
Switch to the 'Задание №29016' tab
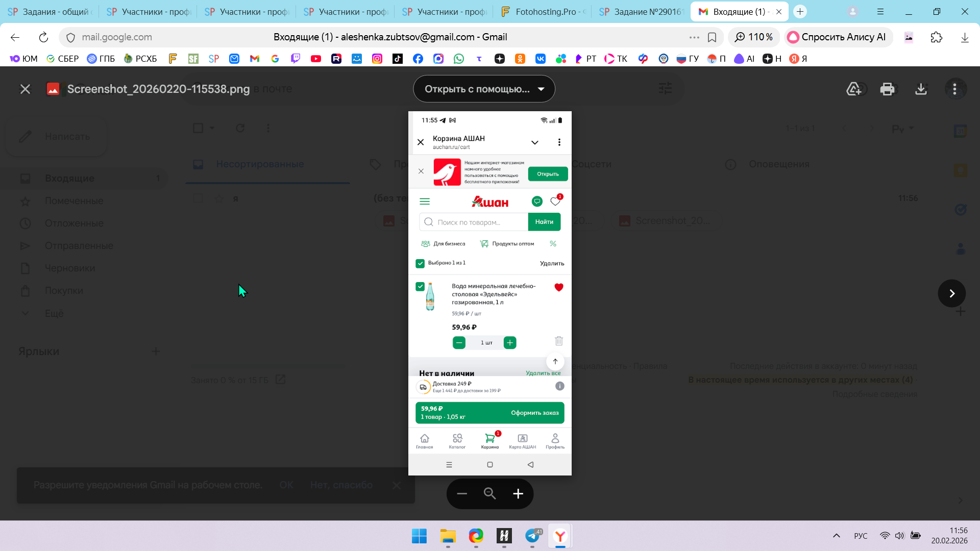pyautogui.click(x=642, y=12)
